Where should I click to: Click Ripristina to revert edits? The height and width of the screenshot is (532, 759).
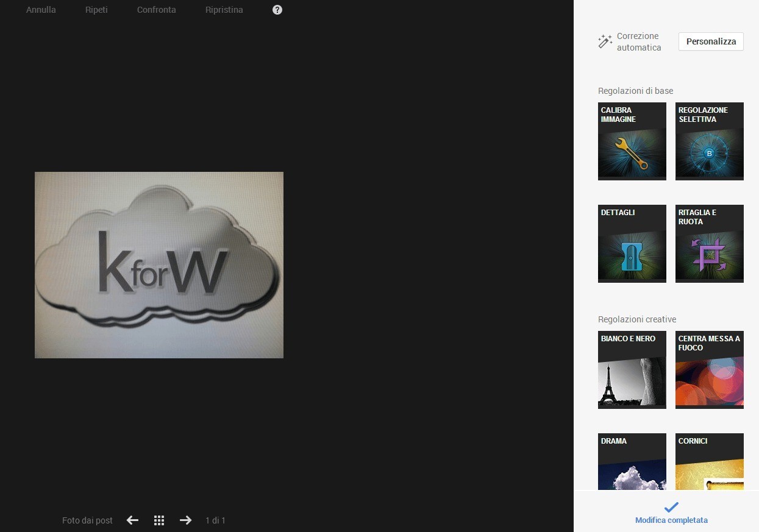(224, 10)
